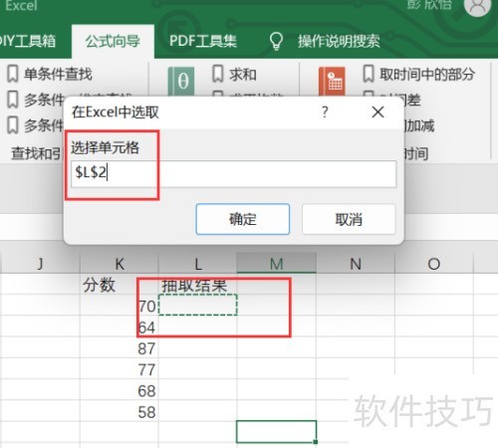Viewport: 498px width, 448px height.
Task: Click the 选择单元格 range input field
Action: (x=233, y=174)
